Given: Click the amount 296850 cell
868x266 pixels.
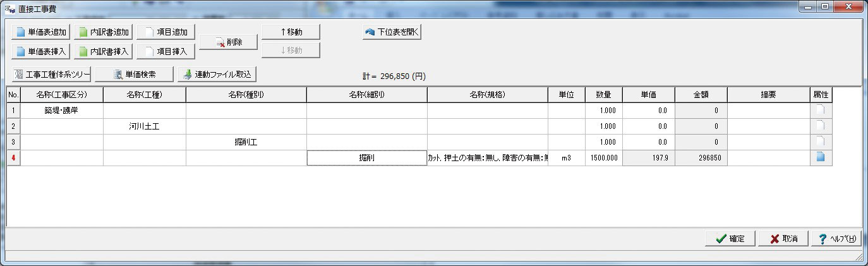Looking at the screenshot, I should [x=701, y=158].
